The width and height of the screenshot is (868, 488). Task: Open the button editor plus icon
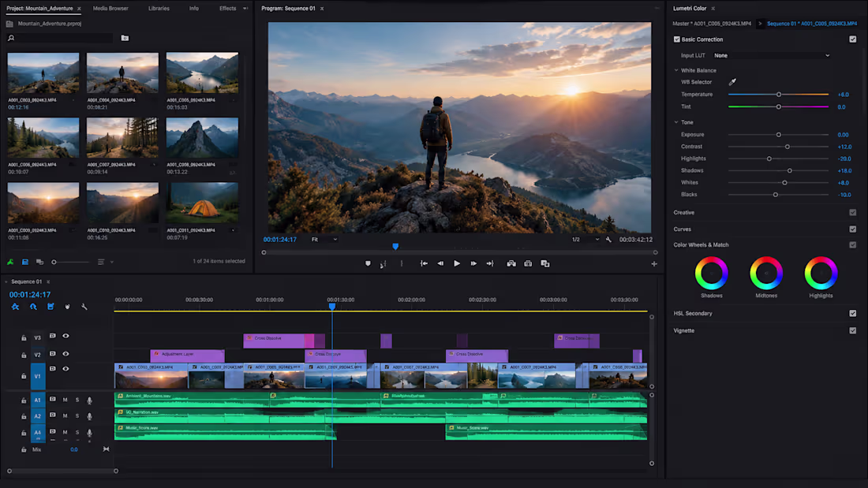(654, 264)
